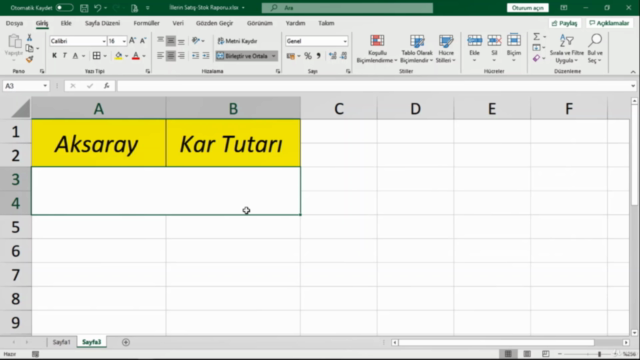This screenshot has width=640, height=360.
Task: Open Bul ve Seç button
Action: [x=595, y=49]
